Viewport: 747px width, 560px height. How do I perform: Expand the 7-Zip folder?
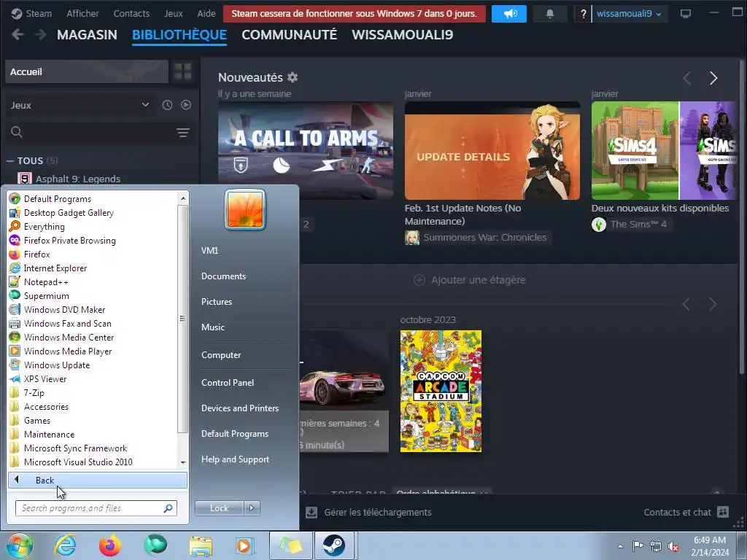coord(34,393)
